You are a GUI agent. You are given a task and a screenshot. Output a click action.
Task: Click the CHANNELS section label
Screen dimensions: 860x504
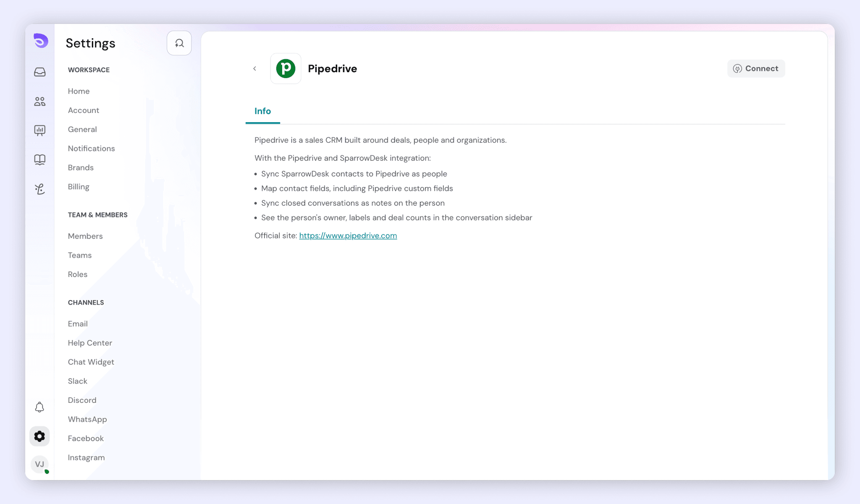pos(86,303)
